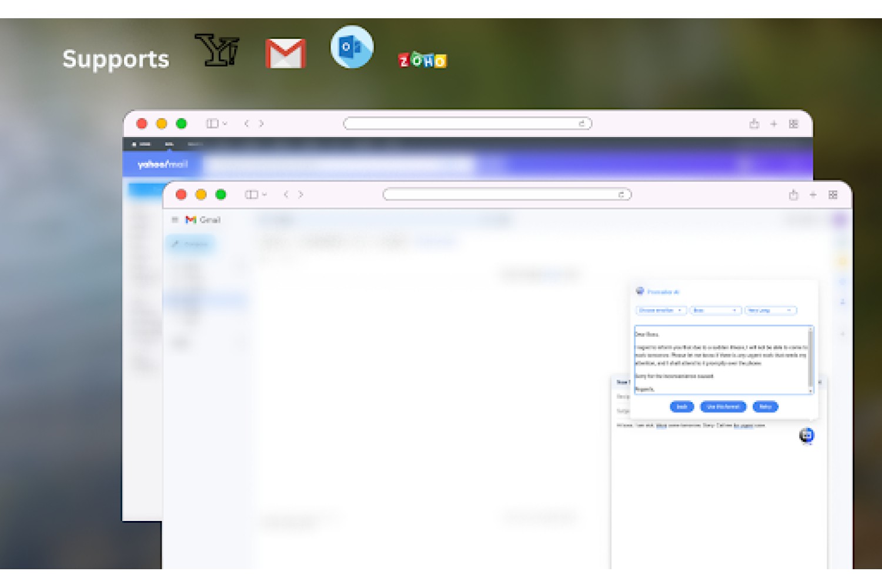882x588 pixels.
Task: Click the left blue button under the generated email
Action: [682, 407]
